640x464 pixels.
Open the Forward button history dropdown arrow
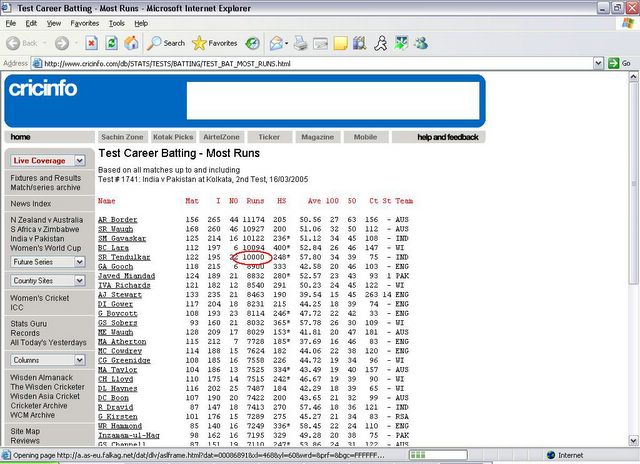coord(76,43)
